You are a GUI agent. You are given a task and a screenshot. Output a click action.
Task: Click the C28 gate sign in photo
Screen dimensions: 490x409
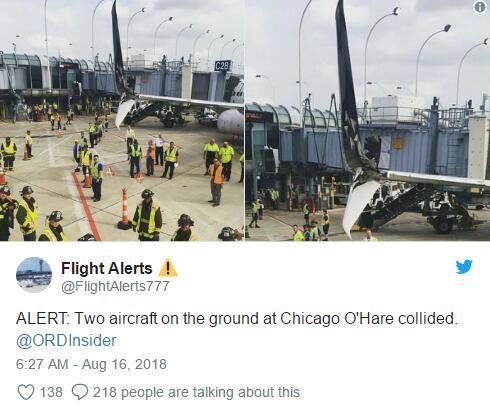click(x=222, y=66)
